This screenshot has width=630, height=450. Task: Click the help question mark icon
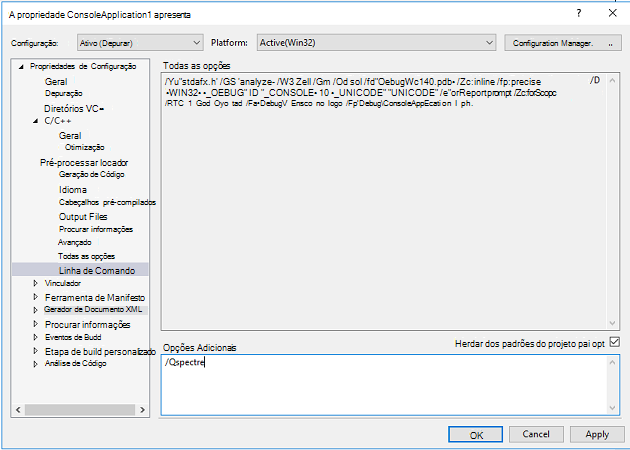(579, 13)
